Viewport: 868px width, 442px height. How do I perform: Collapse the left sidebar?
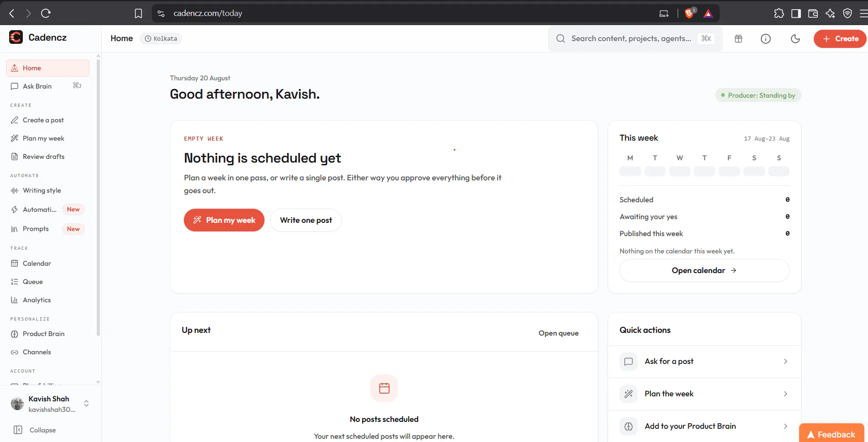[35, 430]
